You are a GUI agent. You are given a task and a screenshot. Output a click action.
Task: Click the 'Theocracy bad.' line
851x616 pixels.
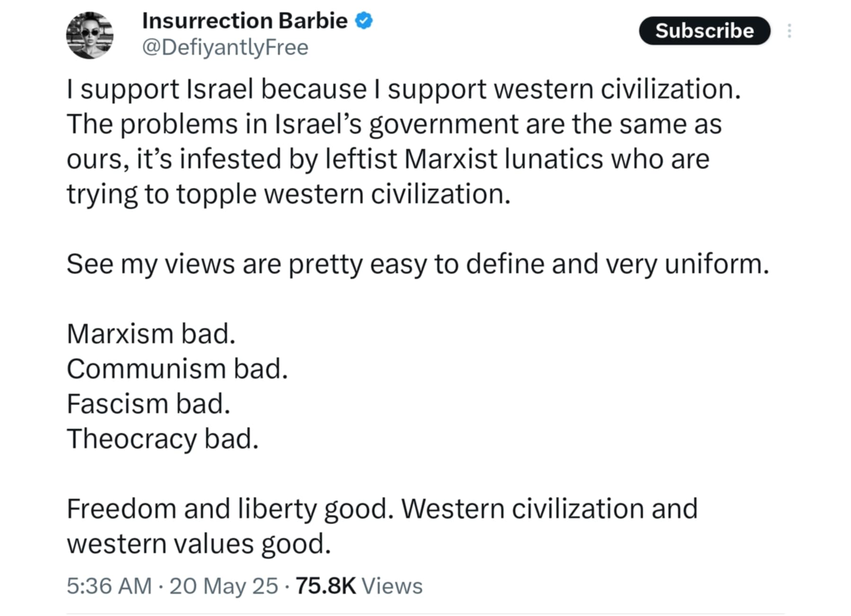pyautogui.click(x=163, y=439)
